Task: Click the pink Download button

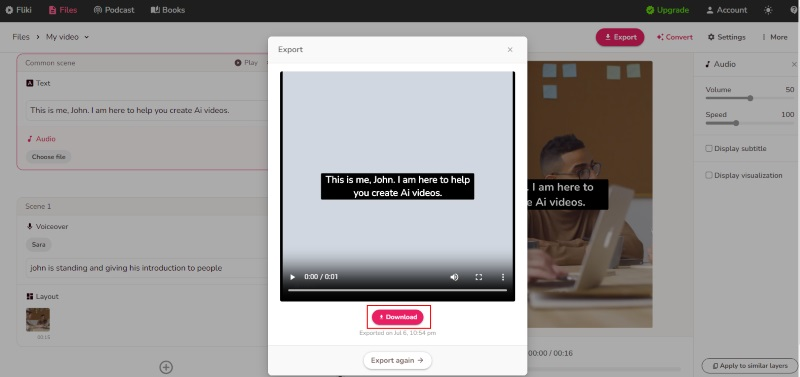Action: pos(397,317)
